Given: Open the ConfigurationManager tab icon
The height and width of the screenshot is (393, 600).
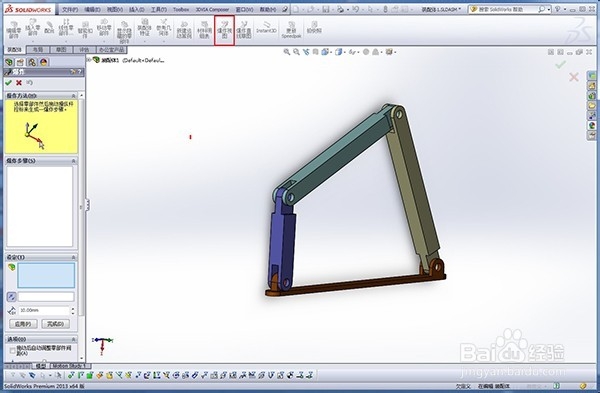Looking at the screenshot, I should (x=32, y=62).
